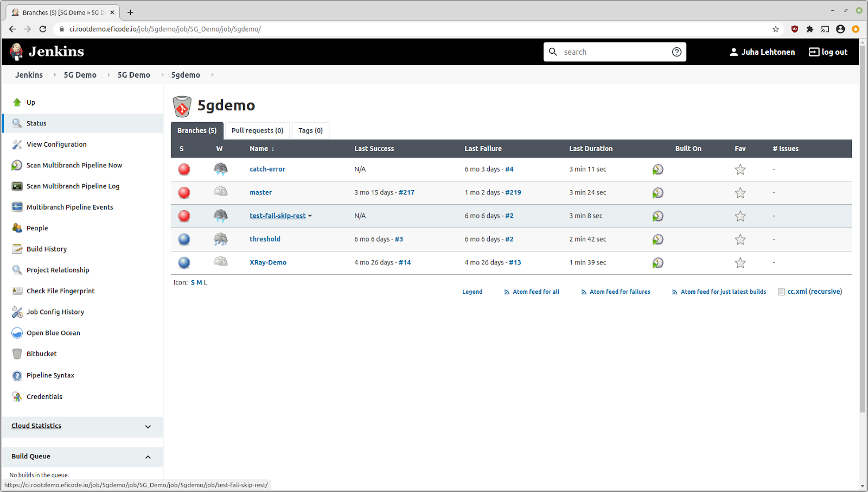Click weather icon for master branch
The height and width of the screenshot is (492, 868).
220,192
